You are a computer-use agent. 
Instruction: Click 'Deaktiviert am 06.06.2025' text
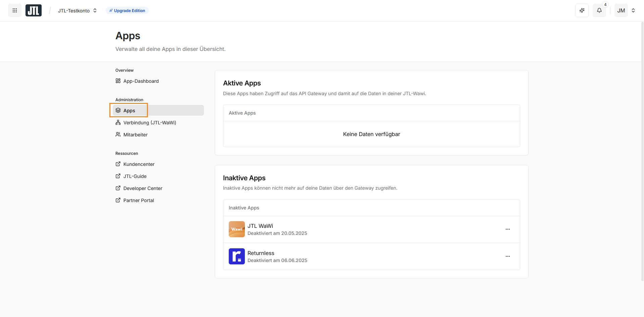pyautogui.click(x=277, y=260)
